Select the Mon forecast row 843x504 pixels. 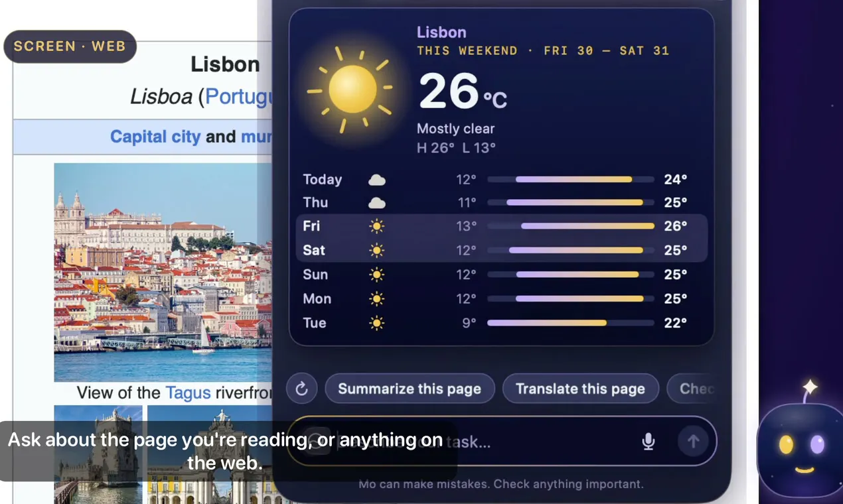(502, 298)
